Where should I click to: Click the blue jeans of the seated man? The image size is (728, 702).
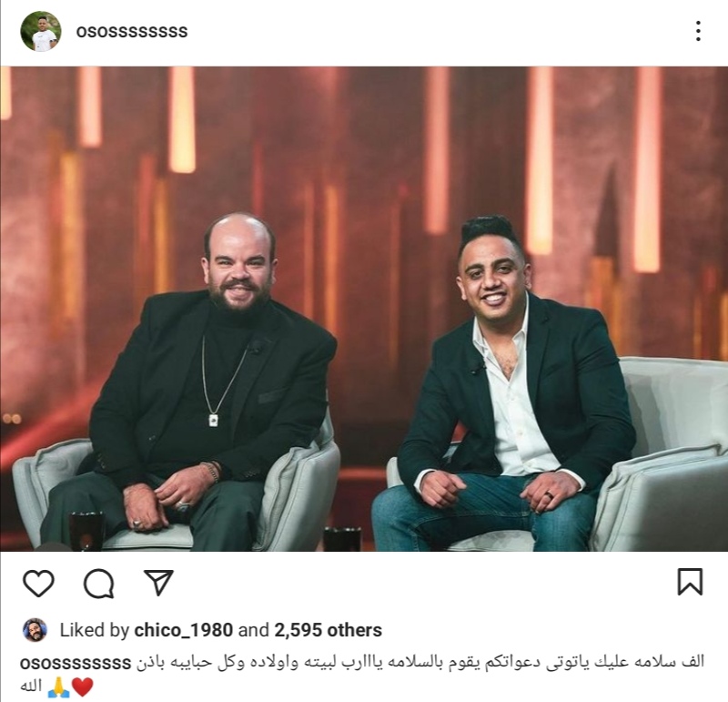pos(479,511)
